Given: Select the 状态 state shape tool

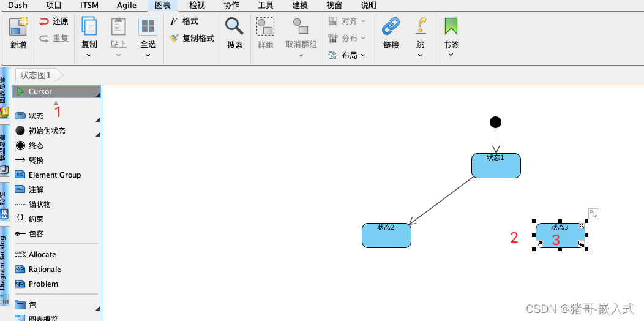Looking at the screenshot, I should tap(56, 116).
